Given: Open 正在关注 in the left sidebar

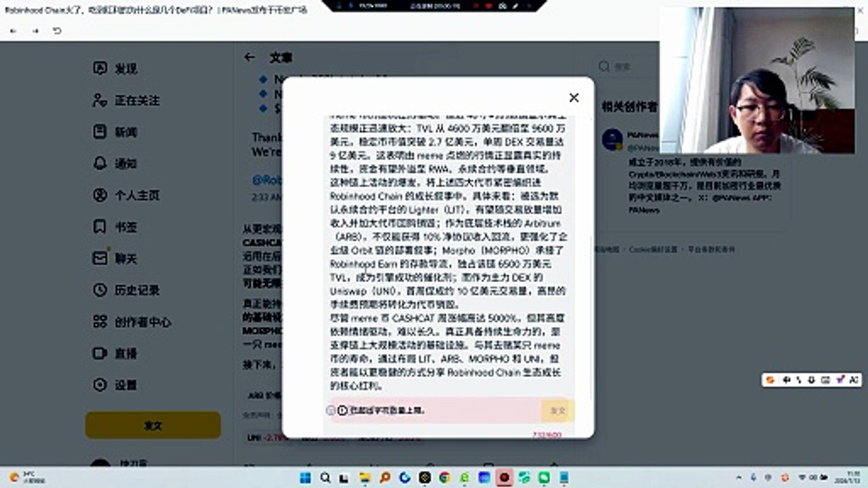Looking at the screenshot, I should [125, 100].
